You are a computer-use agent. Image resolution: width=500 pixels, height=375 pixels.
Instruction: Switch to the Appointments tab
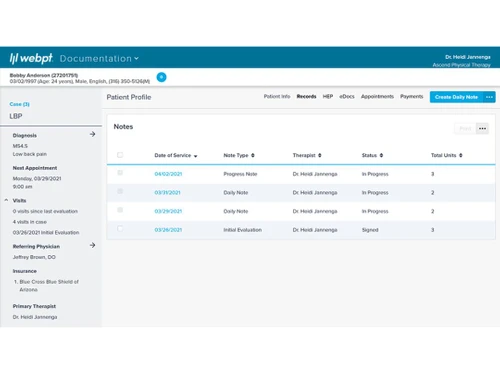(377, 96)
